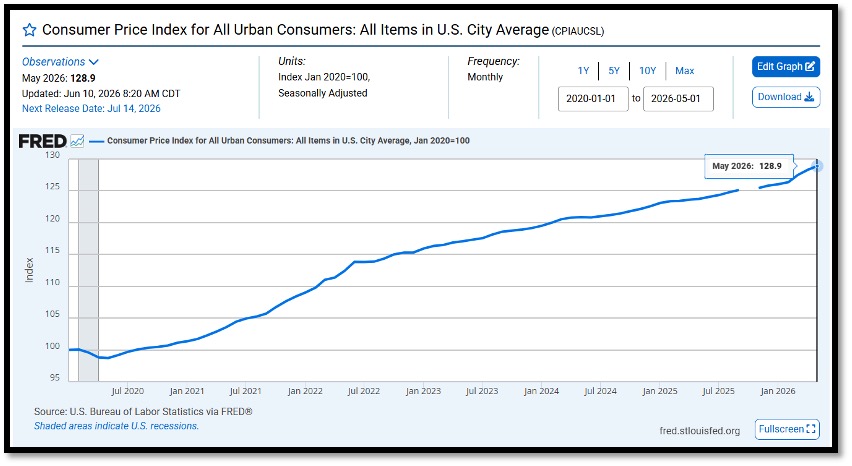This screenshot has height=466, width=852.
Task: Click the CPIAUCSL series ID in the title
Action: click(578, 32)
